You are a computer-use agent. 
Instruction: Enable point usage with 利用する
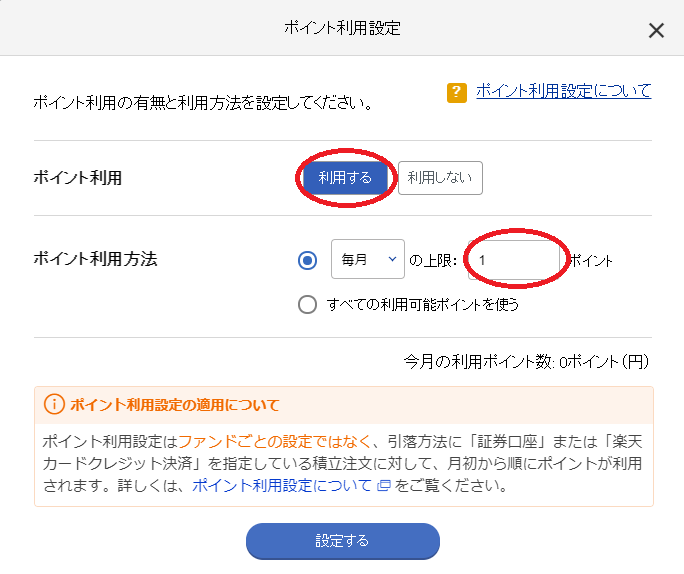click(345, 178)
